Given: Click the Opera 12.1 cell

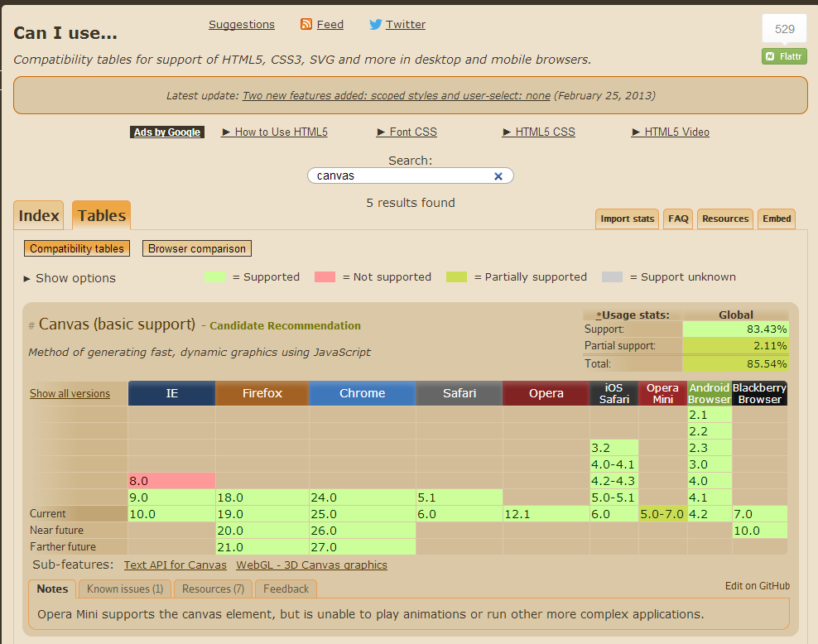Looking at the screenshot, I should click(546, 514).
